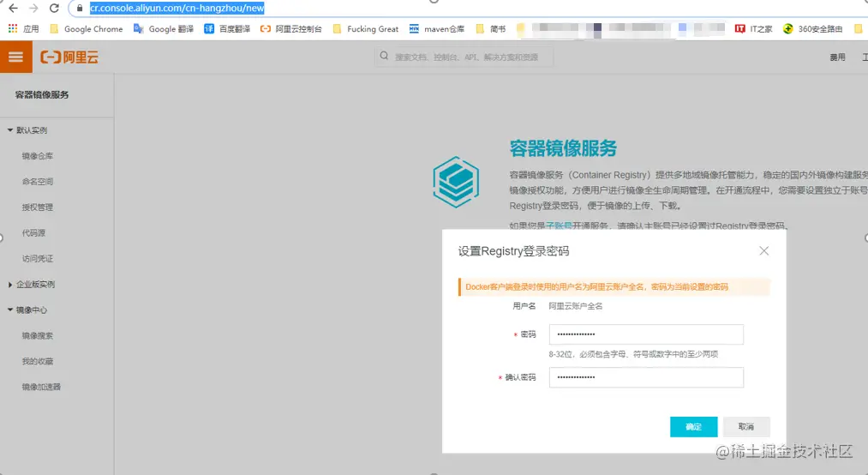Open the 阿里云控制台 bookmark
This screenshot has width=868, height=475.
291,29
